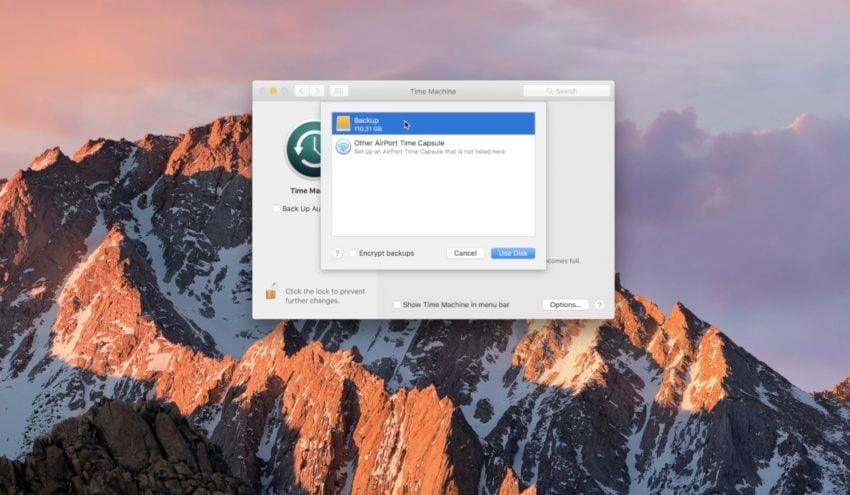This screenshot has height=495, width=850.
Task: Select the Backup disk row
Action: [433, 124]
